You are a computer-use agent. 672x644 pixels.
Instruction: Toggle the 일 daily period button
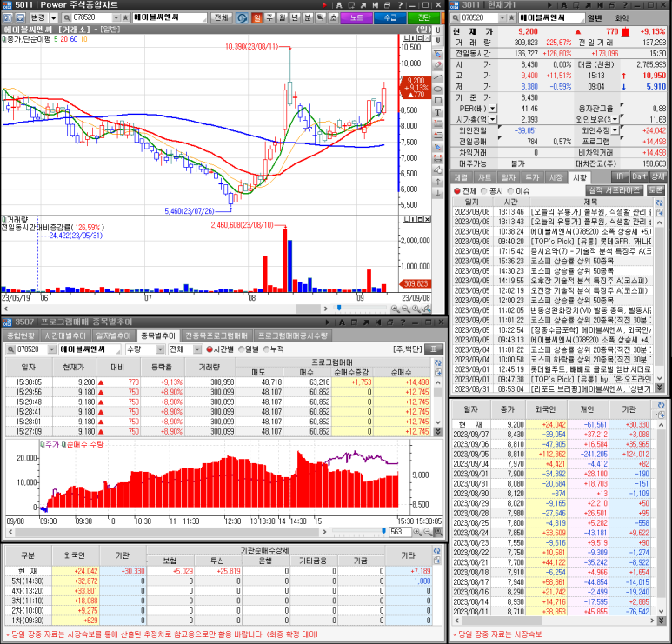pyautogui.click(x=256, y=17)
